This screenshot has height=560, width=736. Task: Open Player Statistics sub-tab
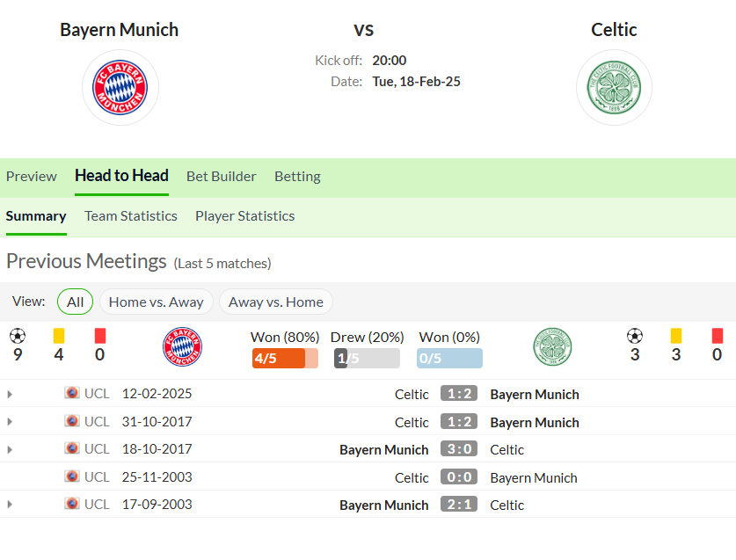click(x=244, y=215)
